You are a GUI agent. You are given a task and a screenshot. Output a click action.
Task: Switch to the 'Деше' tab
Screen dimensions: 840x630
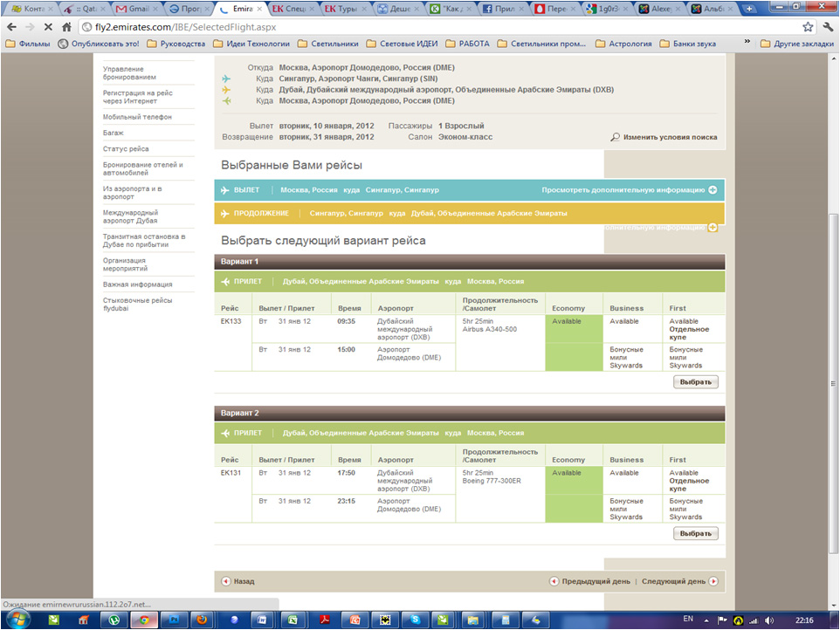point(397,9)
